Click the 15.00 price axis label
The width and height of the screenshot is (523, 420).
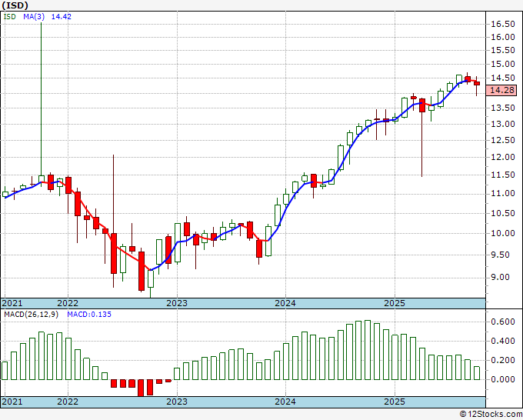point(503,64)
